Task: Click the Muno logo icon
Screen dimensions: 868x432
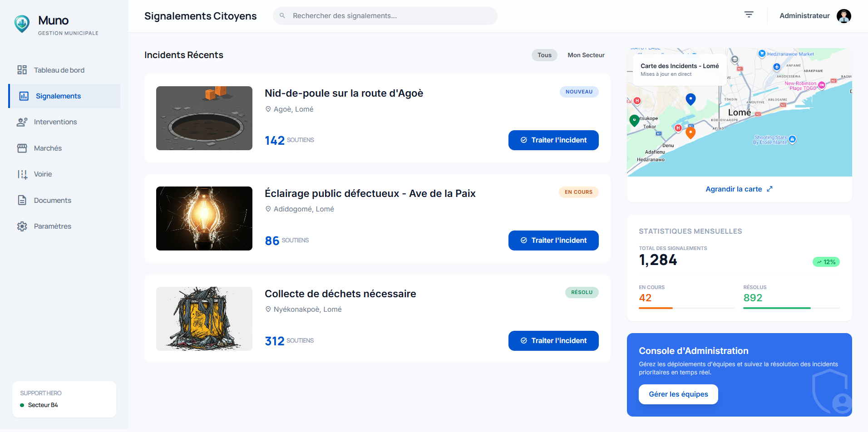Action: 22,24
